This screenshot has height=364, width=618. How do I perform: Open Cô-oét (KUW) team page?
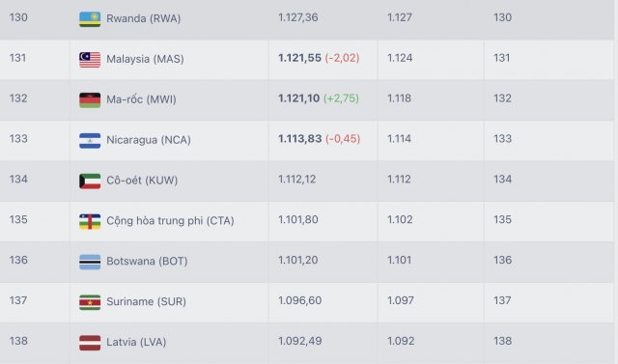(x=142, y=180)
